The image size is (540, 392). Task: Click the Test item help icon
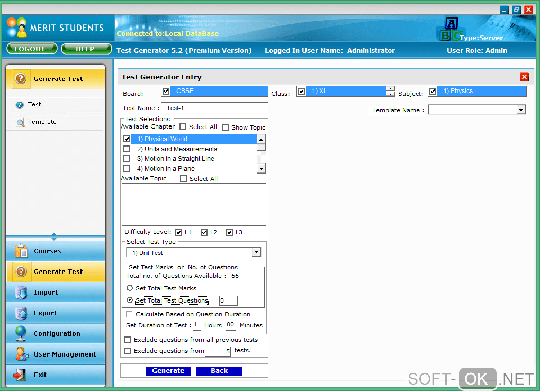(20, 105)
